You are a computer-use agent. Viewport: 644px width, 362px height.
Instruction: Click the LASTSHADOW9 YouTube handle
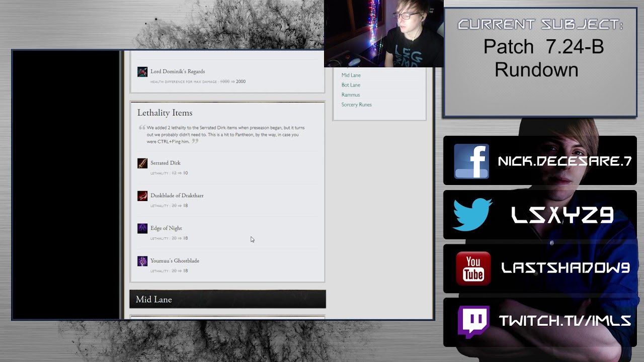566,268
